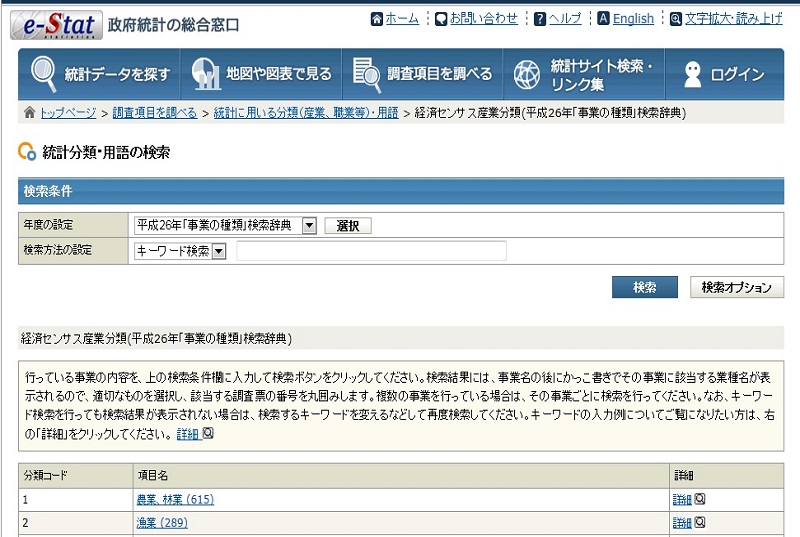The image size is (800, 537).
Task: Go to トップページ in the breadcrumb
Action: (x=68, y=113)
